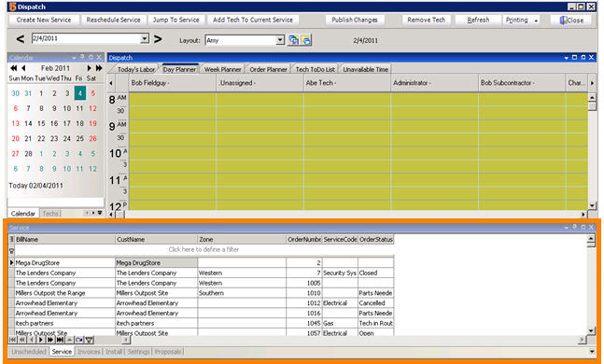
Task: Open the Calendar tab strip overflow arrow
Action: [100, 213]
